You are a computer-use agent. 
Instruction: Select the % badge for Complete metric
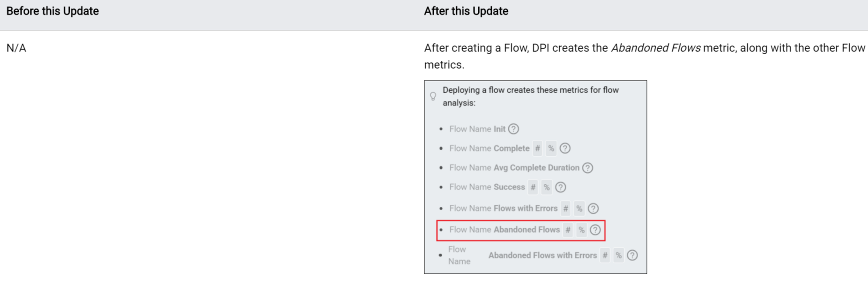[551, 148]
